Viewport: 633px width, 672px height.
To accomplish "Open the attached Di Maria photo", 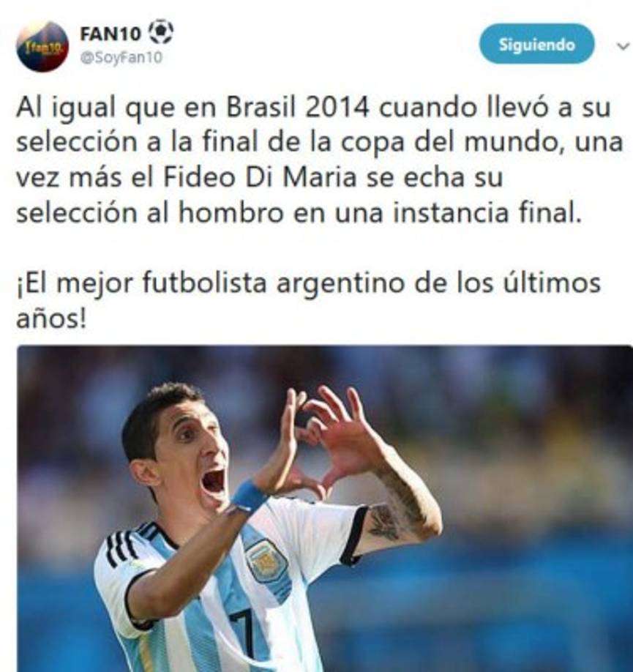I will pos(324,508).
